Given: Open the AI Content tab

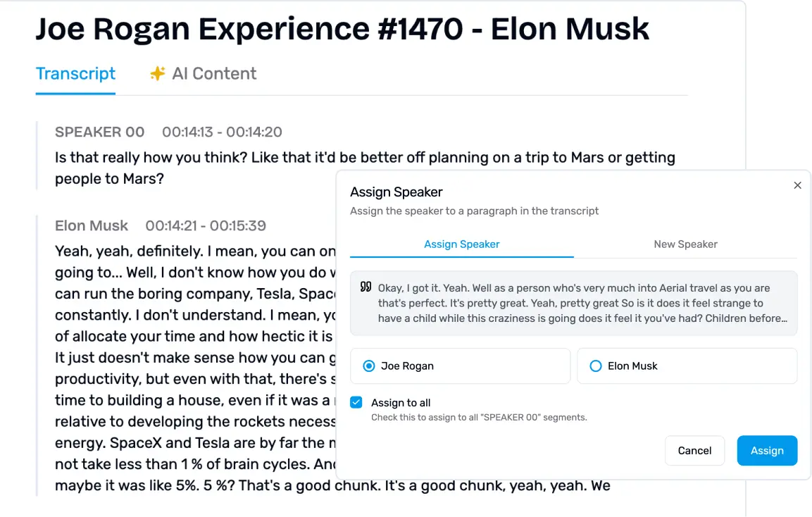Looking at the screenshot, I should [213, 73].
